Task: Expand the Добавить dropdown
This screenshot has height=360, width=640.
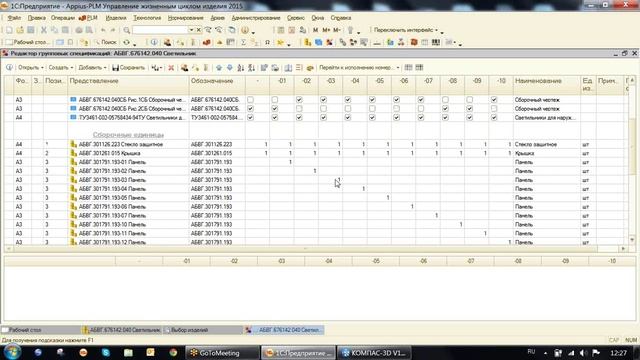Action: [x=105, y=68]
